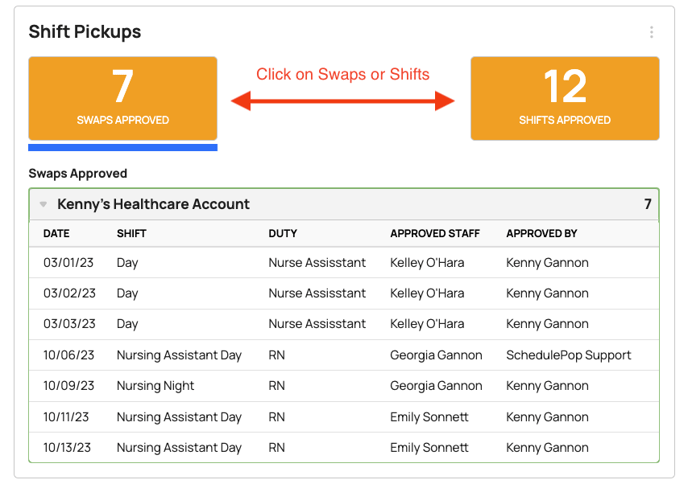Screen dimensions: 688x484
Task: Select the 03/01/23 date cell
Action: (x=68, y=263)
